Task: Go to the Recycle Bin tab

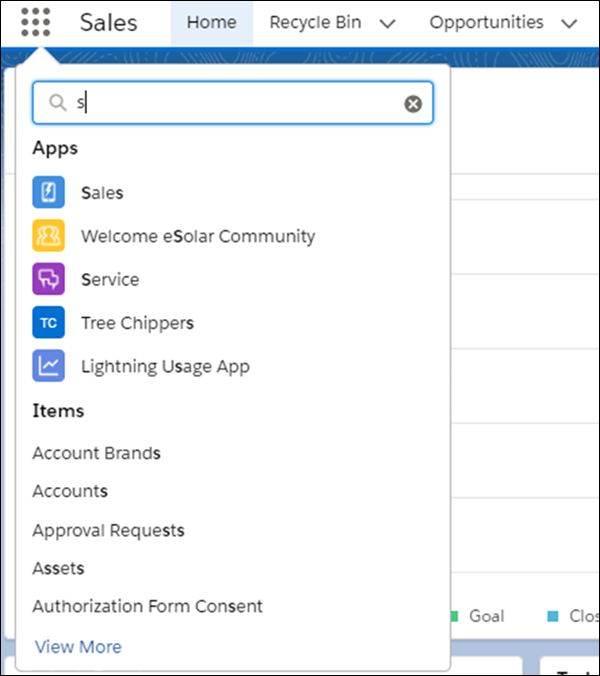Action: [x=316, y=22]
